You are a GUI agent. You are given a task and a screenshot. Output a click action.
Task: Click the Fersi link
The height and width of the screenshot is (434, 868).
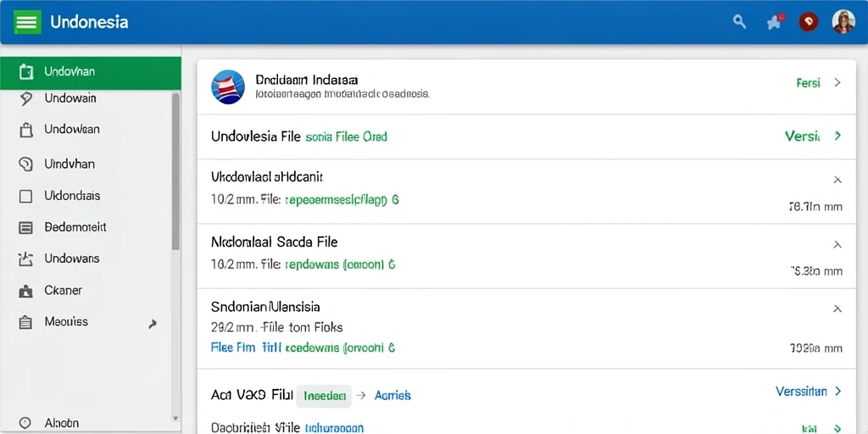(x=808, y=83)
